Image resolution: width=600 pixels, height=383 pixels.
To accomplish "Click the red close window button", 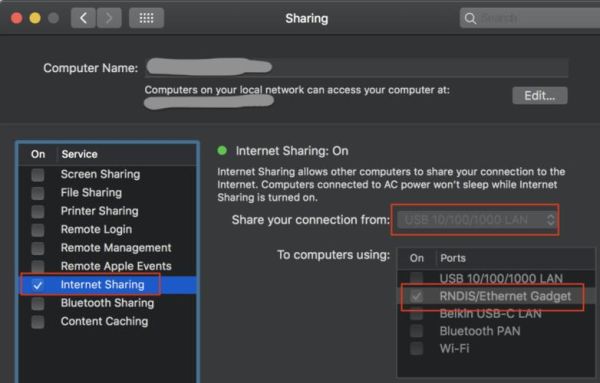I will point(16,18).
